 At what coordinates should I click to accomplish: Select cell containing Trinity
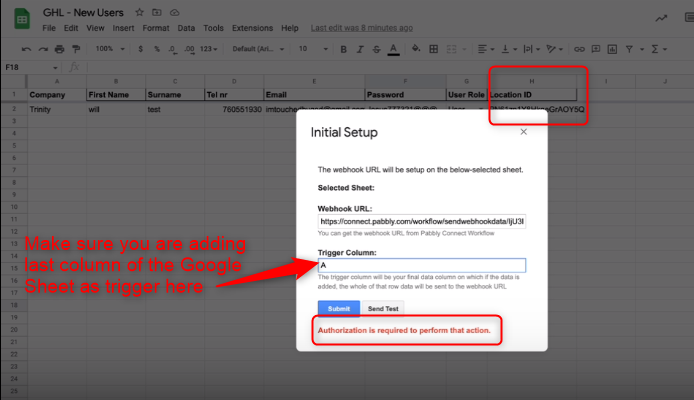point(57,109)
